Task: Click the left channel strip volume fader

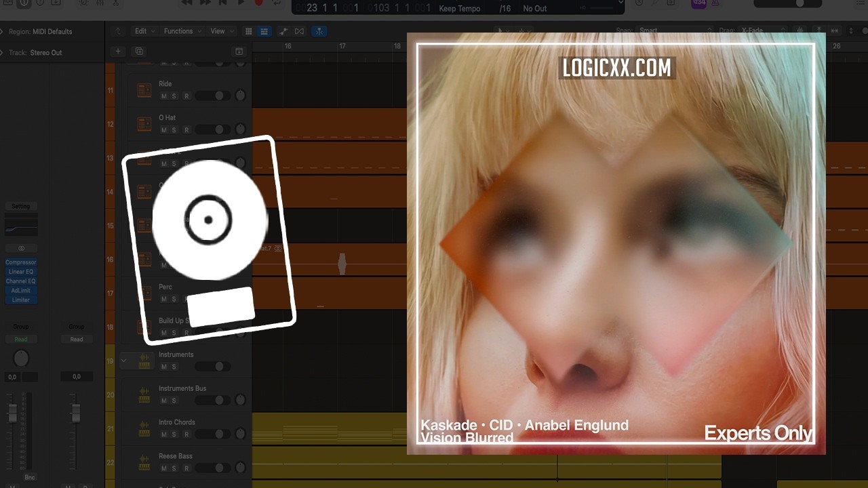Action: click(12, 413)
